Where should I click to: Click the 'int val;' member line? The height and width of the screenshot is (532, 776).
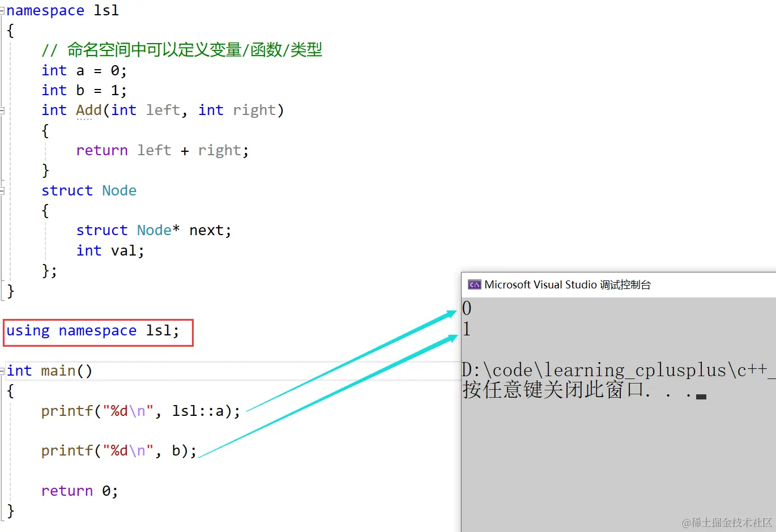coord(110,251)
